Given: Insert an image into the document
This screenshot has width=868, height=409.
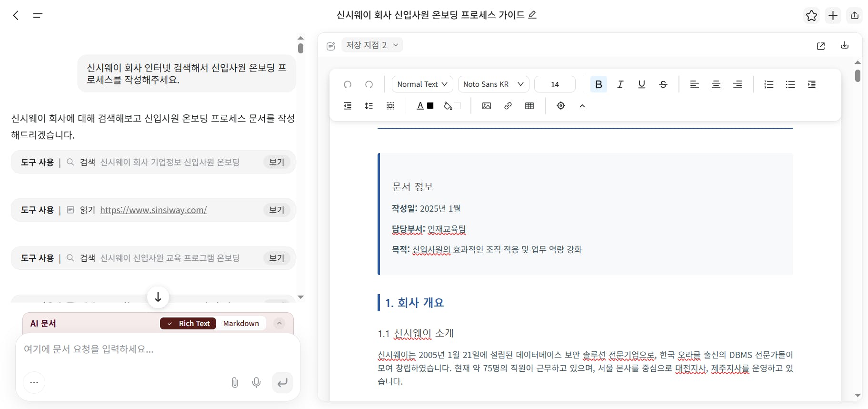Looking at the screenshot, I should pyautogui.click(x=486, y=106).
